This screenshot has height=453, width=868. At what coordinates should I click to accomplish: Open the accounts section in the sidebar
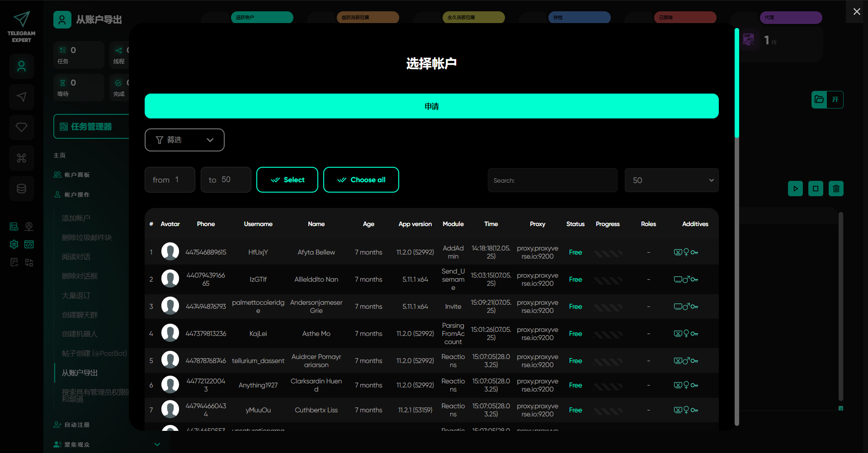click(x=21, y=67)
